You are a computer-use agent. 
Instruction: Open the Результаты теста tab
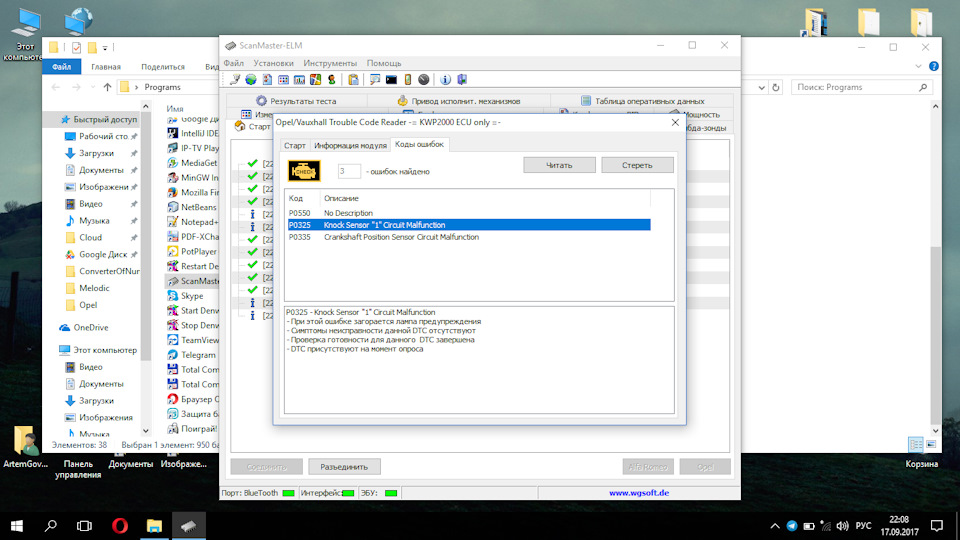click(x=296, y=101)
